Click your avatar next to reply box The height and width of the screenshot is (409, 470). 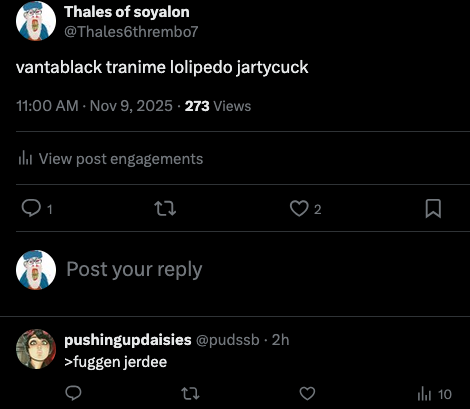pos(36,270)
